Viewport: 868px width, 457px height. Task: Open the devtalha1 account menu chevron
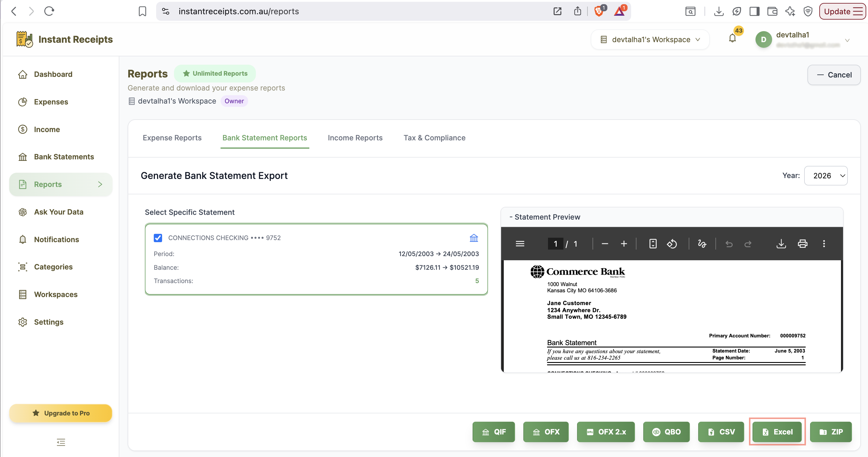tap(847, 40)
